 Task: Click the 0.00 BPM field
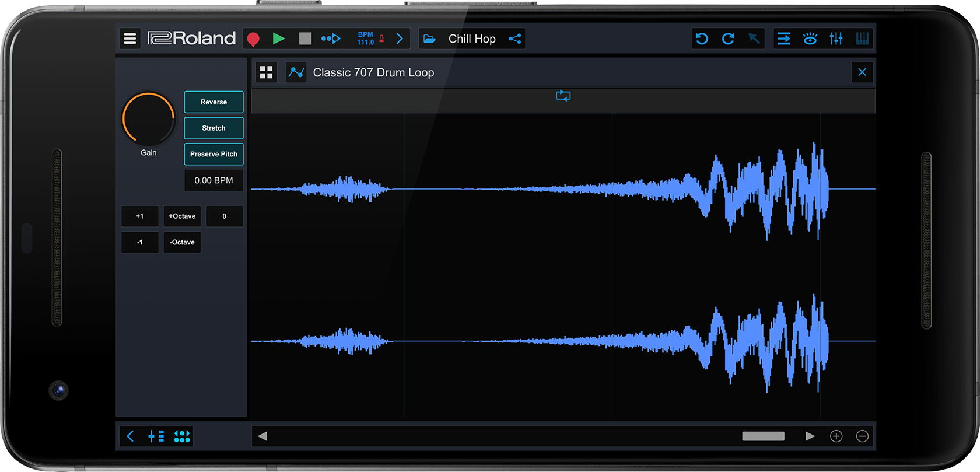coord(213,180)
